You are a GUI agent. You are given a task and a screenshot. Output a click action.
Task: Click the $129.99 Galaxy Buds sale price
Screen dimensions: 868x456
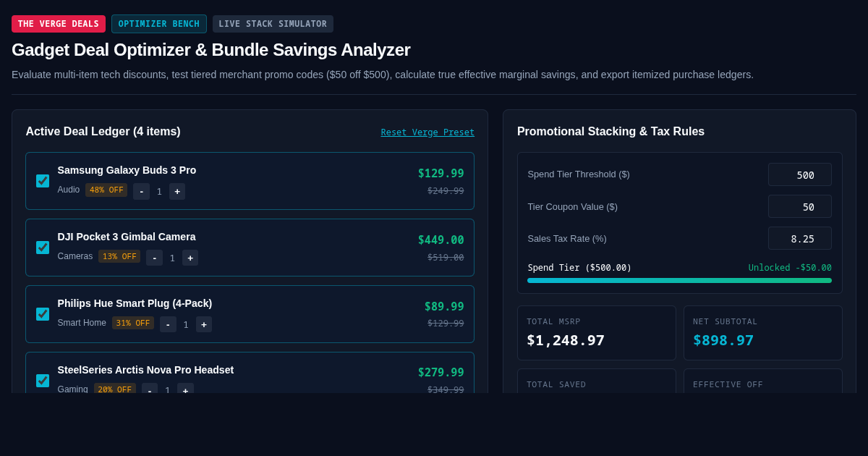[441, 174]
